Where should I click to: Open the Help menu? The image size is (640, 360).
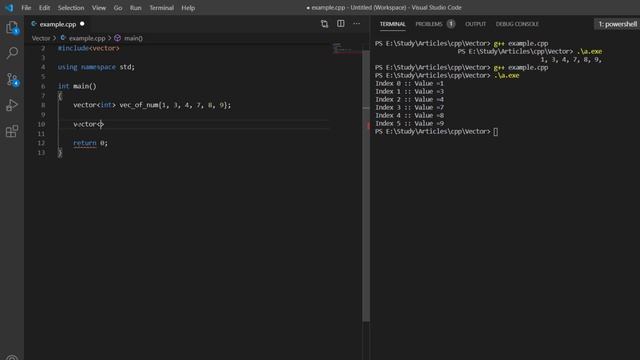click(188, 8)
